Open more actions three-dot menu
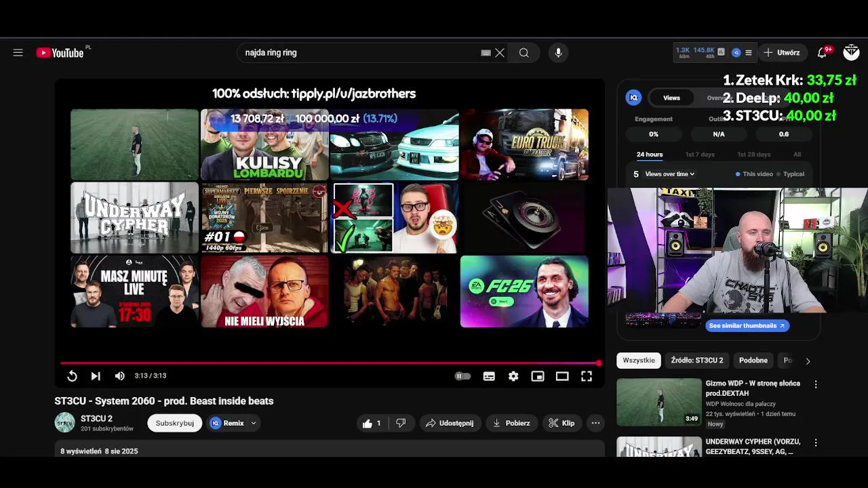The width and height of the screenshot is (868, 488). coord(595,423)
